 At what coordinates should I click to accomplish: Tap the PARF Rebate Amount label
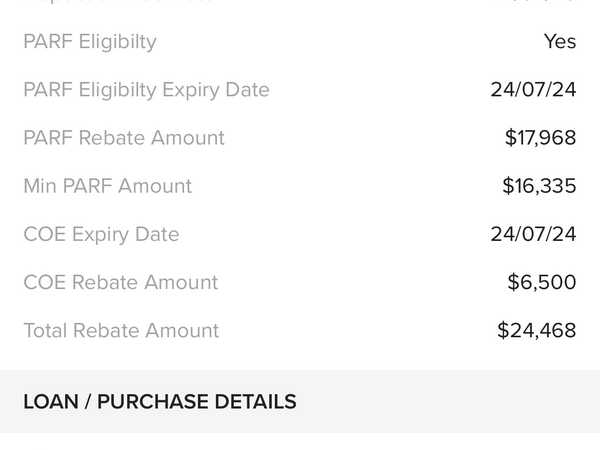tap(124, 138)
